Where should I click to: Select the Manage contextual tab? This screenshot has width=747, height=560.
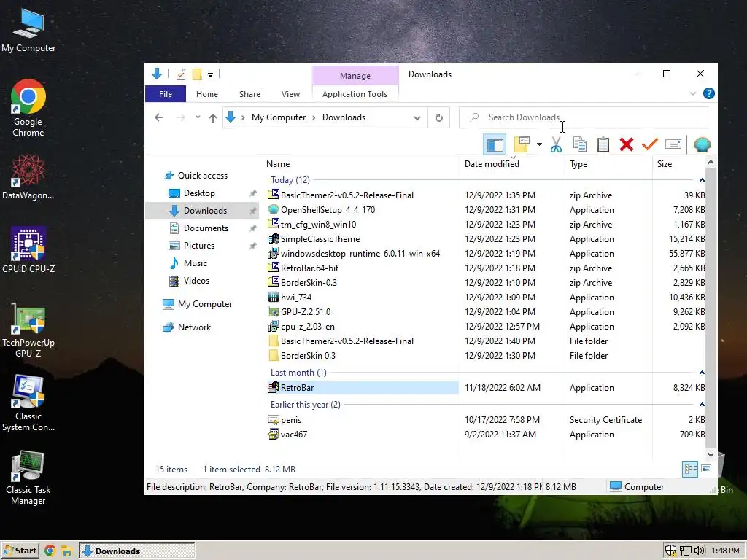click(355, 76)
